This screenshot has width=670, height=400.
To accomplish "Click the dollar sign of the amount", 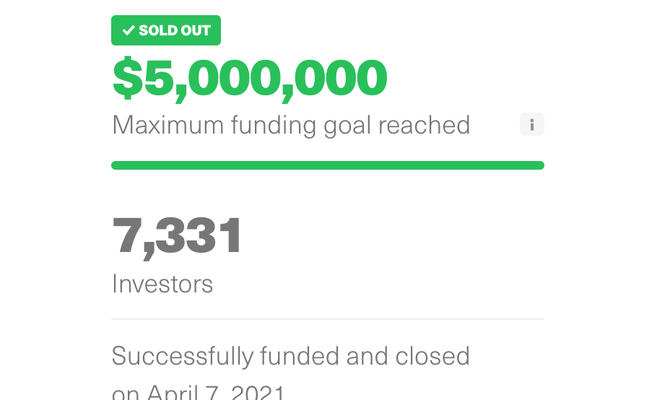I will 127,78.
